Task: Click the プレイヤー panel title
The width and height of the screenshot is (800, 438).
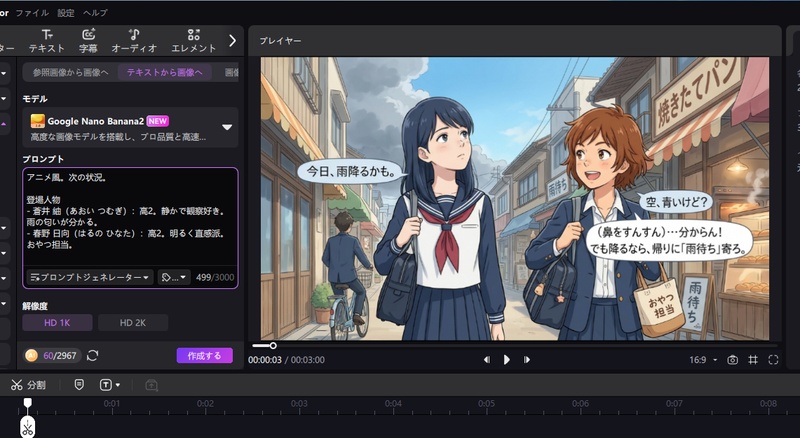Action: [280, 41]
